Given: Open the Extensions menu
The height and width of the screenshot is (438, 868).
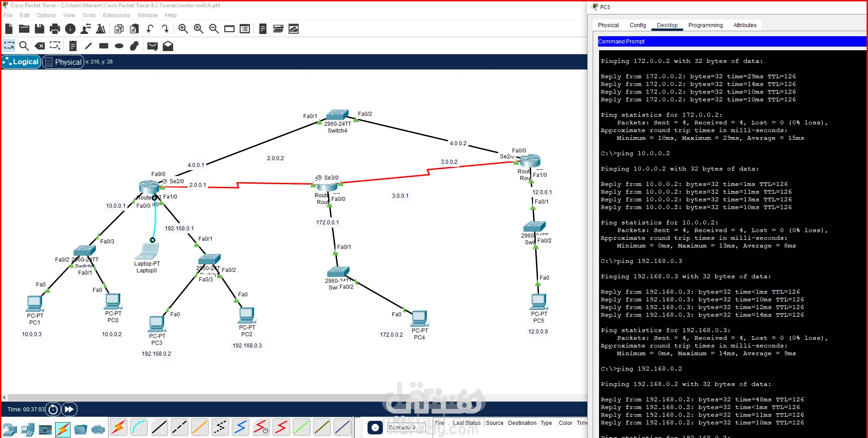Looking at the screenshot, I should click(x=116, y=15).
